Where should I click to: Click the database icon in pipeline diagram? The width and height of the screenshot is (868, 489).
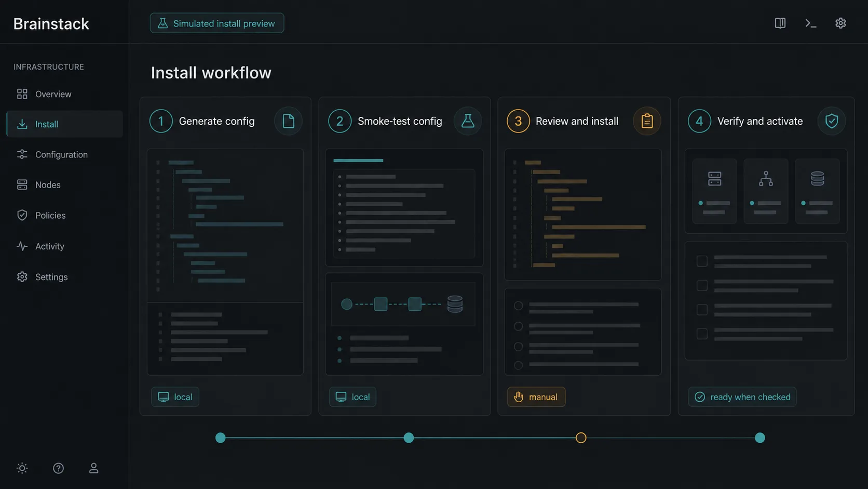(455, 304)
